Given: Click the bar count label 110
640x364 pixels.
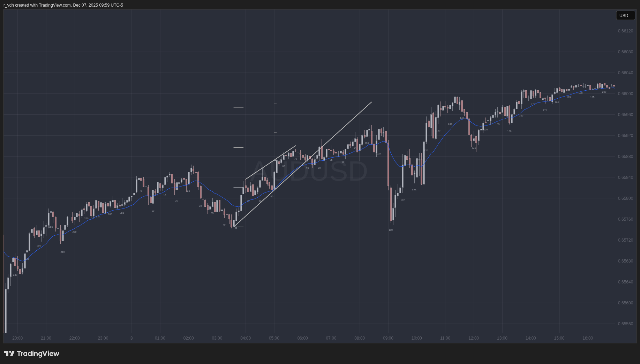Looking at the screenshot, I should pos(391,230).
